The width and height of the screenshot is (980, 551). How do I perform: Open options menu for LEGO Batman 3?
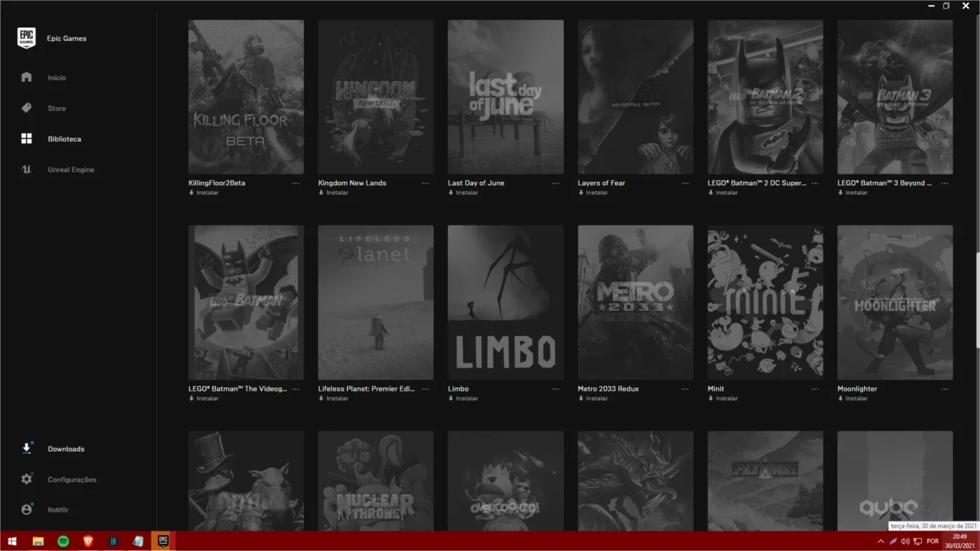click(x=945, y=183)
